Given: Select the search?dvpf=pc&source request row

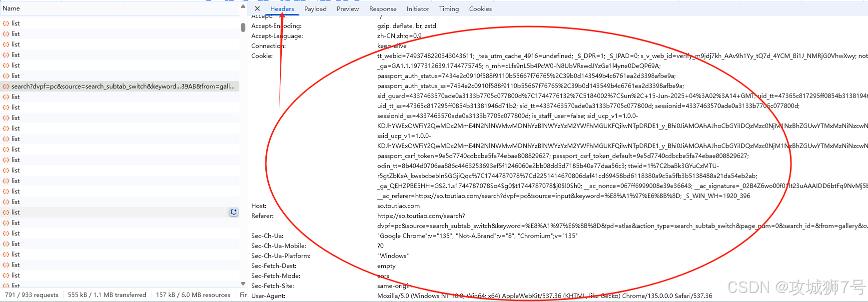Looking at the screenshot, I should (x=120, y=86).
